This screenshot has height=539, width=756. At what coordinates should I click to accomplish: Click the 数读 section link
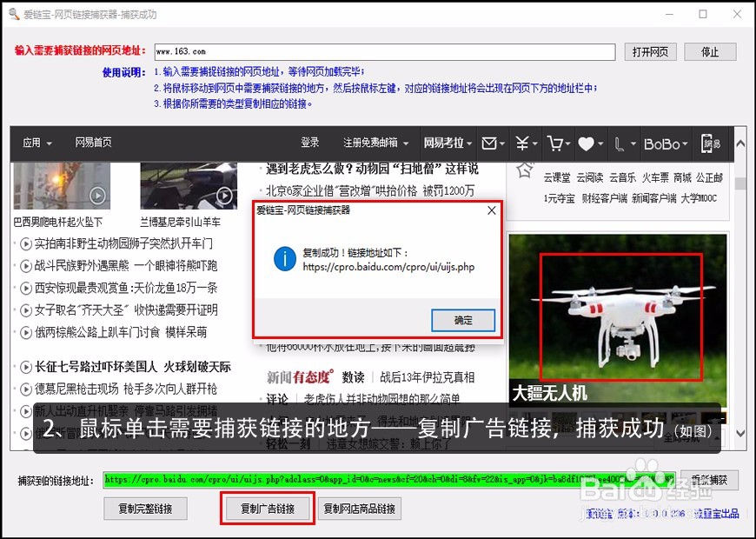[354, 377]
